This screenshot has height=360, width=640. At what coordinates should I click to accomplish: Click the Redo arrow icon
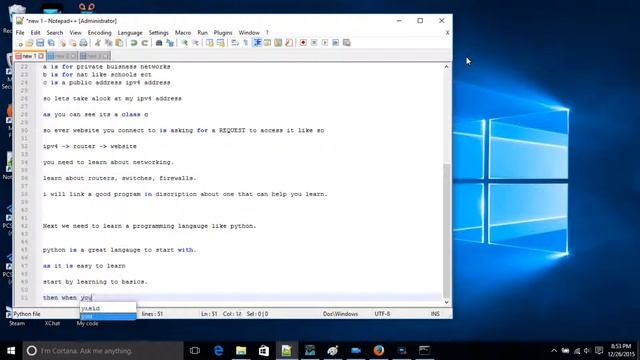[x=144, y=43]
